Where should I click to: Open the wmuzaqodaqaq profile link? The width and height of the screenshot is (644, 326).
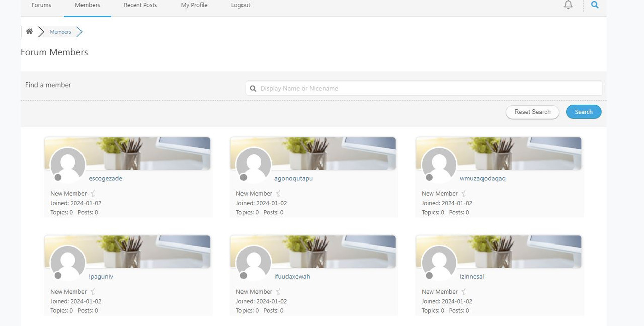[482, 178]
